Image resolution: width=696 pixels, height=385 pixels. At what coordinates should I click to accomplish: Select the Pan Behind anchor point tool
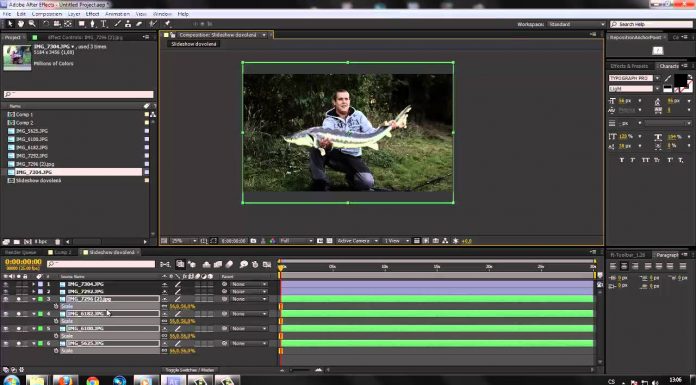pyautogui.click(x=68, y=24)
